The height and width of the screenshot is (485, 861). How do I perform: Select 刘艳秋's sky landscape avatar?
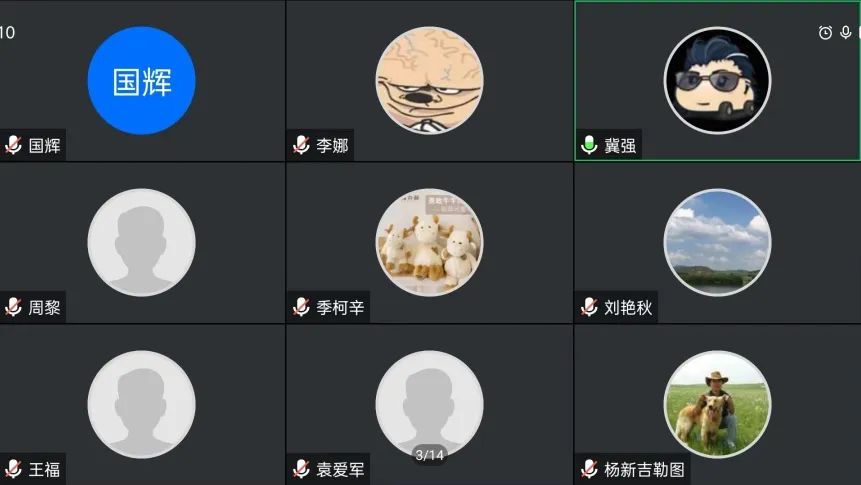pos(717,242)
